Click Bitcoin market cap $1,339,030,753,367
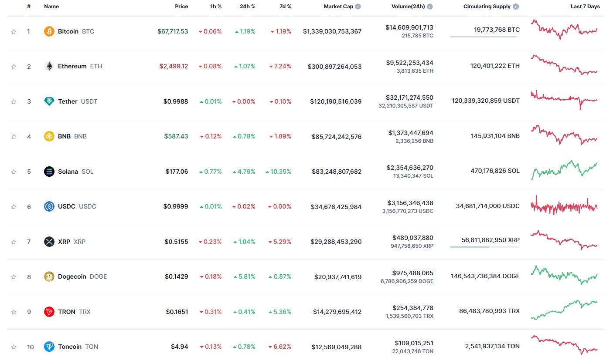Image resolution: width=613 pixels, height=364 pixels. tap(332, 31)
